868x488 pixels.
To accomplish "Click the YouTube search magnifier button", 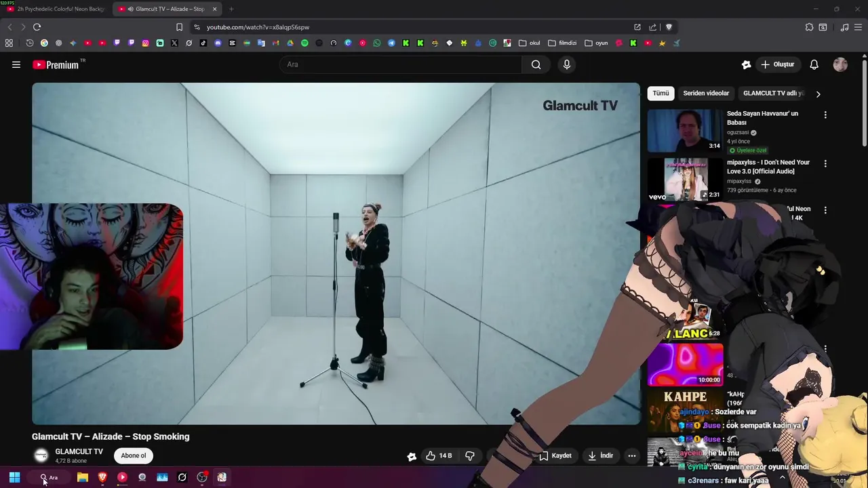I will (536, 64).
